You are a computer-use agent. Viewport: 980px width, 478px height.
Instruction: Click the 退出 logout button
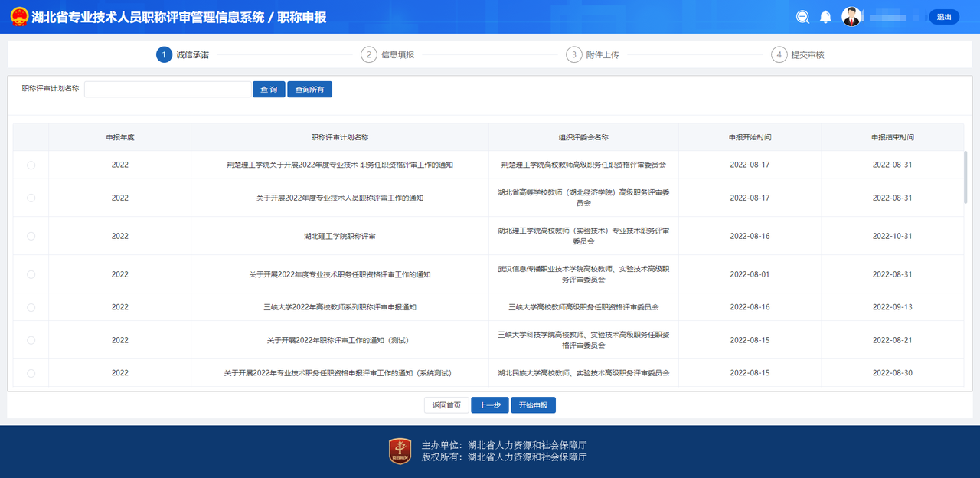pyautogui.click(x=943, y=17)
